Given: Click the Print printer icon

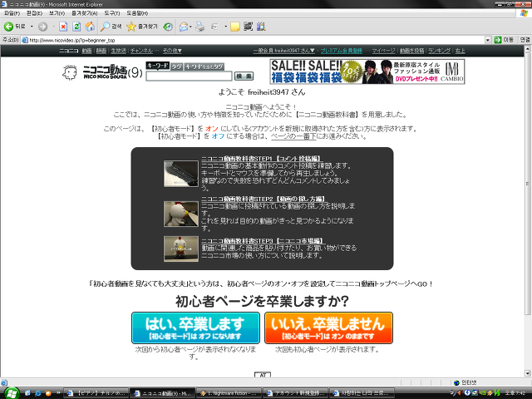Looking at the screenshot, I should [x=199, y=27].
